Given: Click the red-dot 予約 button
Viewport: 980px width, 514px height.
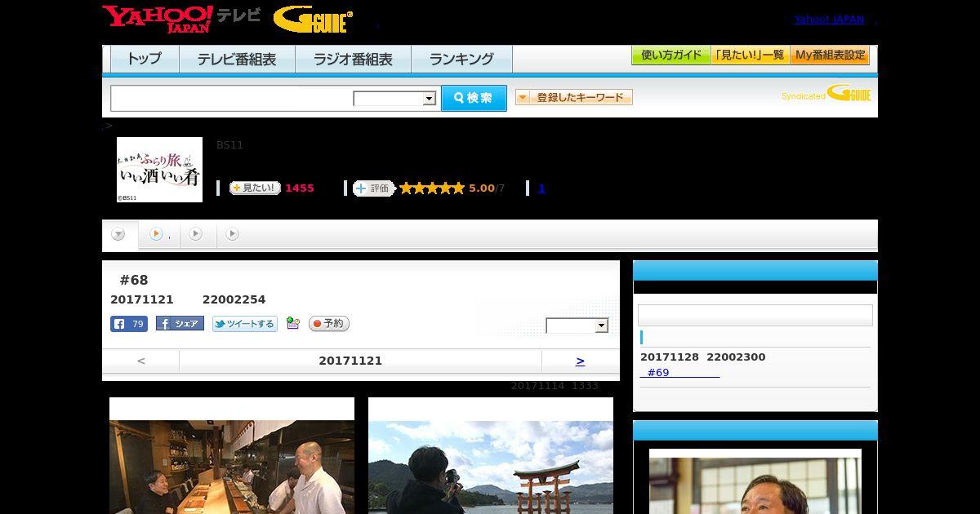Looking at the screenshot, I should coord(329,324).
